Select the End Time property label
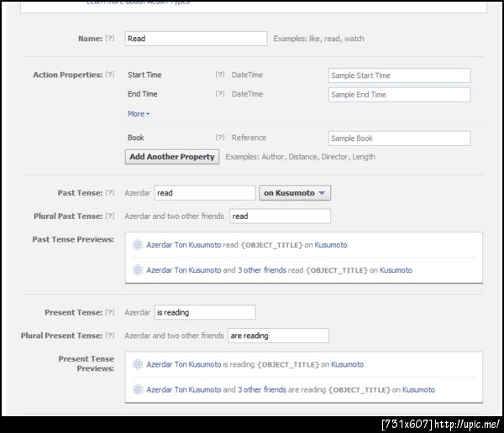This screenshot has height=433, width=504. coord(143,94)
